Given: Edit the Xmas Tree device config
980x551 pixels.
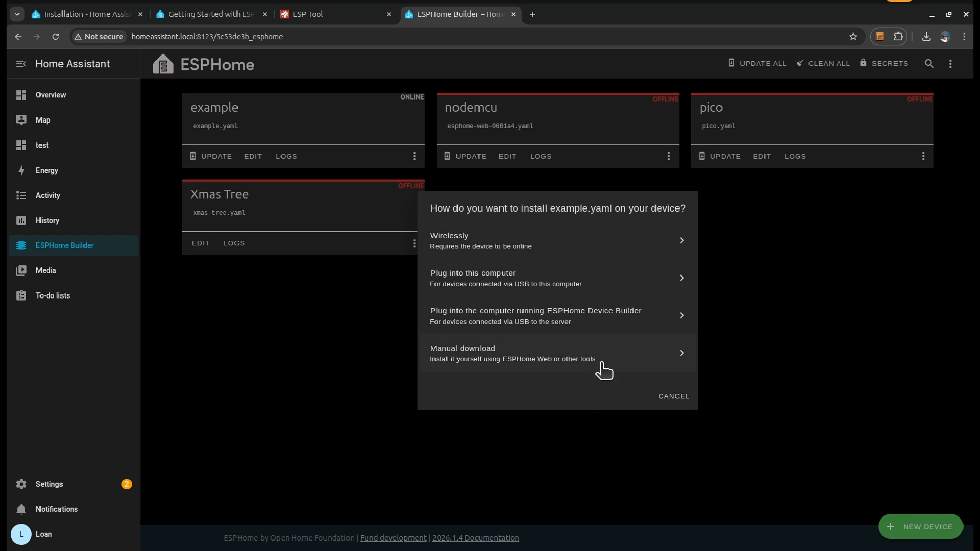Looking at the screenshot, I should pos(201,243).
